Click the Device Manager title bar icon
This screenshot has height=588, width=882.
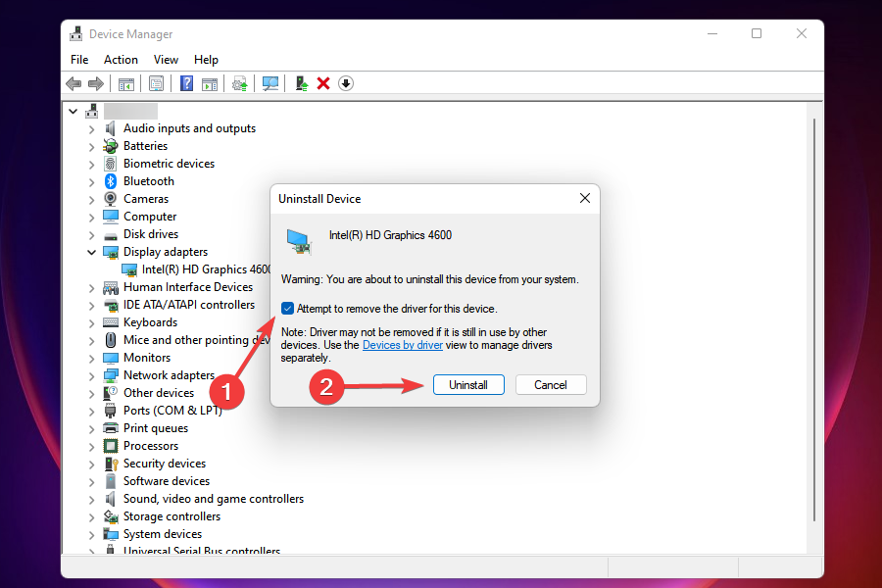pyautogui.click(x=75, y=34)
